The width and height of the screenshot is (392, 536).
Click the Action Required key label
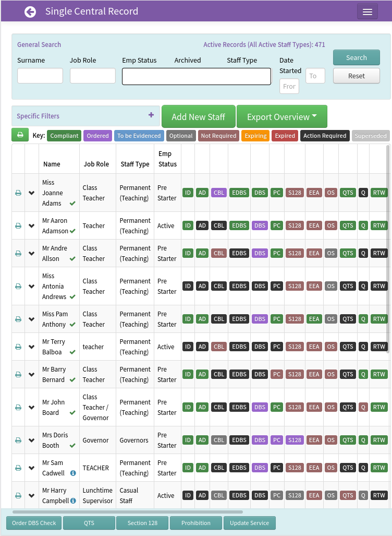coord(325,136)
